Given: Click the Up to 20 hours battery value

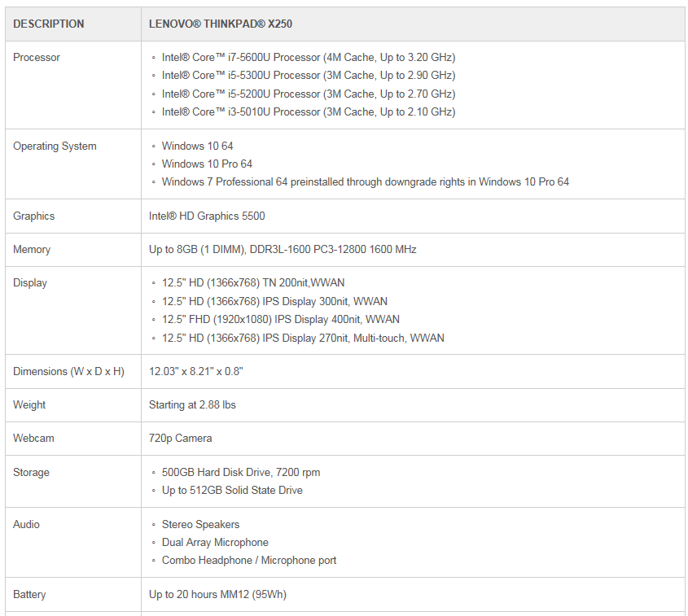Looking at the screenshot, I should click(x=217, y=595).
